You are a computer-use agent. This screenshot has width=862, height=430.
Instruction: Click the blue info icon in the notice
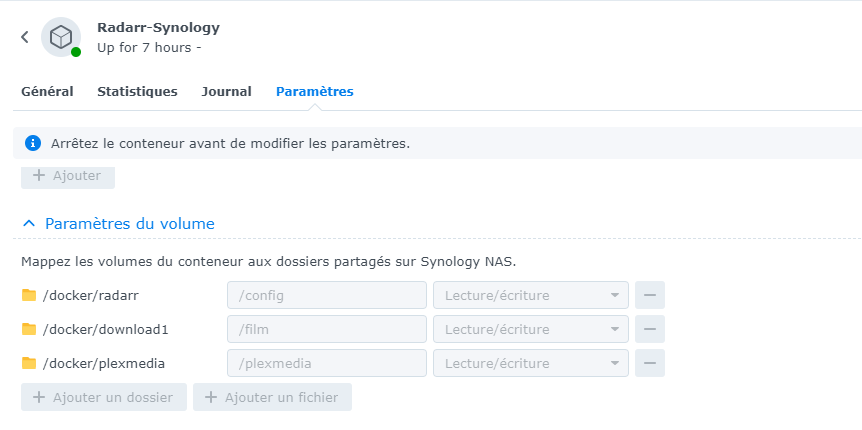click(33, 143)
